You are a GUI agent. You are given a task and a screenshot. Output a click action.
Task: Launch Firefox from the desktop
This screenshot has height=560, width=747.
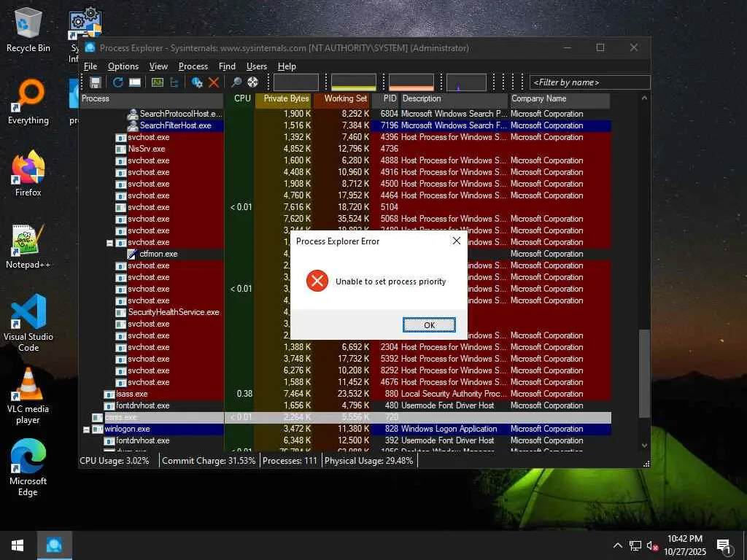28,174
